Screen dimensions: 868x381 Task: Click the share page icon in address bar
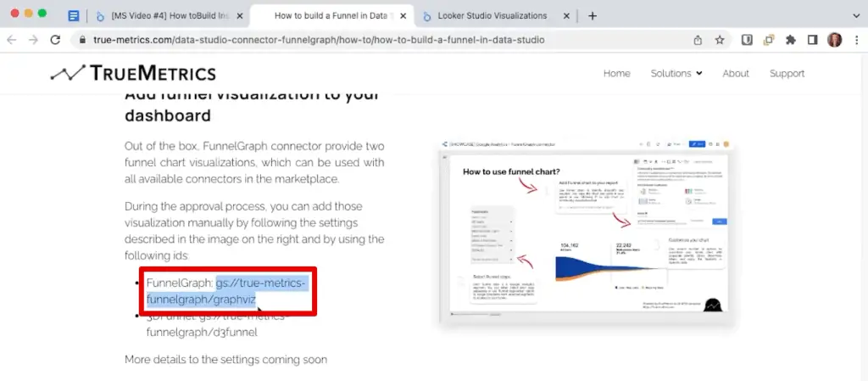698,40
